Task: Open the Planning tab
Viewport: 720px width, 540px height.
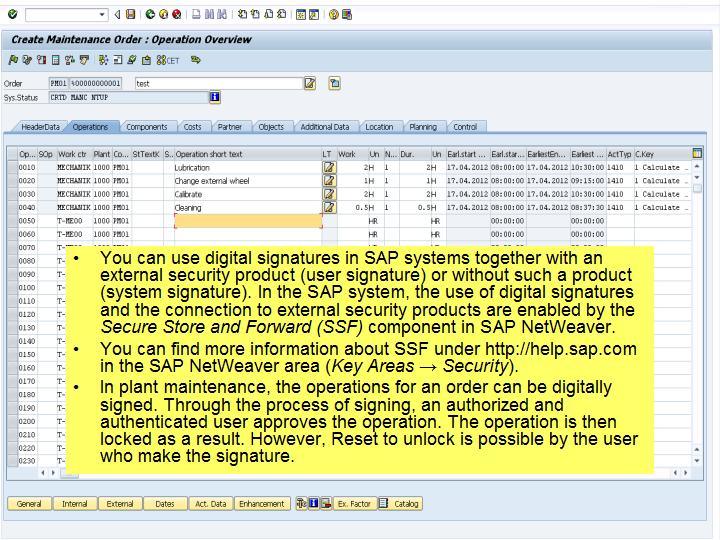Action: [x=423, y=127]
